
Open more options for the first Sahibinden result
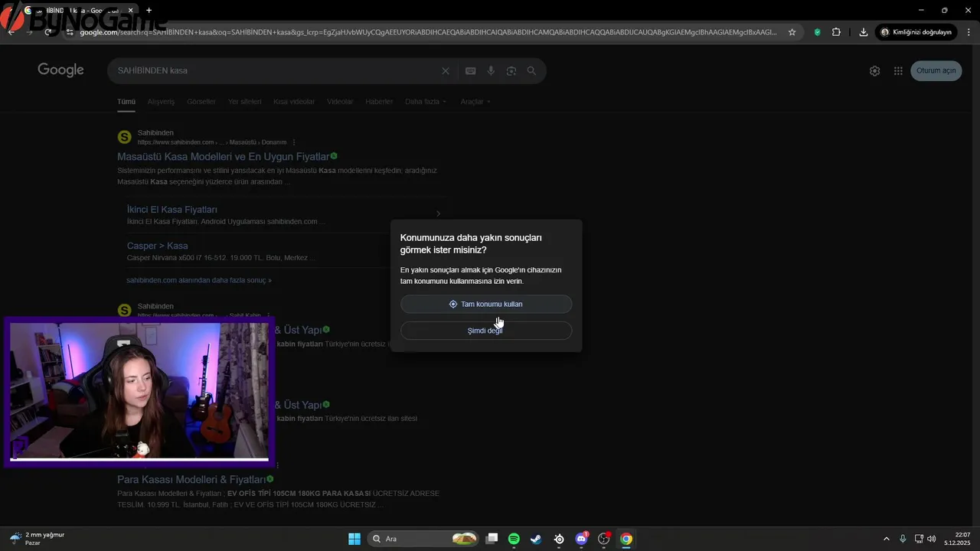point(294,142)
